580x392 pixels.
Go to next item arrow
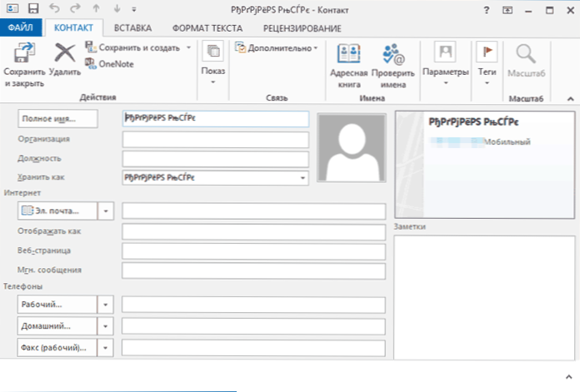tap(117, 8)
